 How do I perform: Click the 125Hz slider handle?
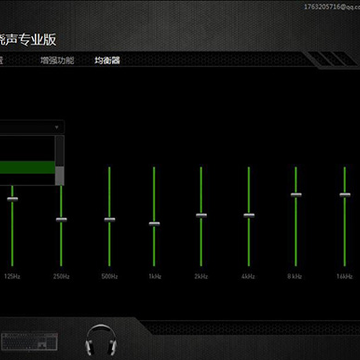(13, 199)
